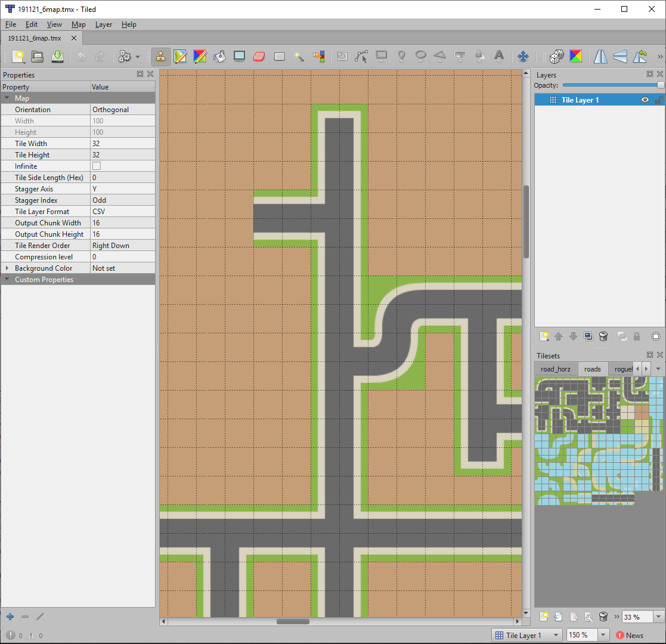
Task: Select the Magic Wand tool
Action: (299, 56)
